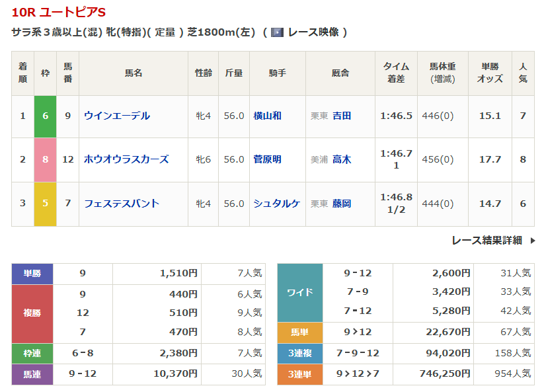Select the ワイド payout label
Viewport: 544px width, 392px height.
tap(299, 292)
